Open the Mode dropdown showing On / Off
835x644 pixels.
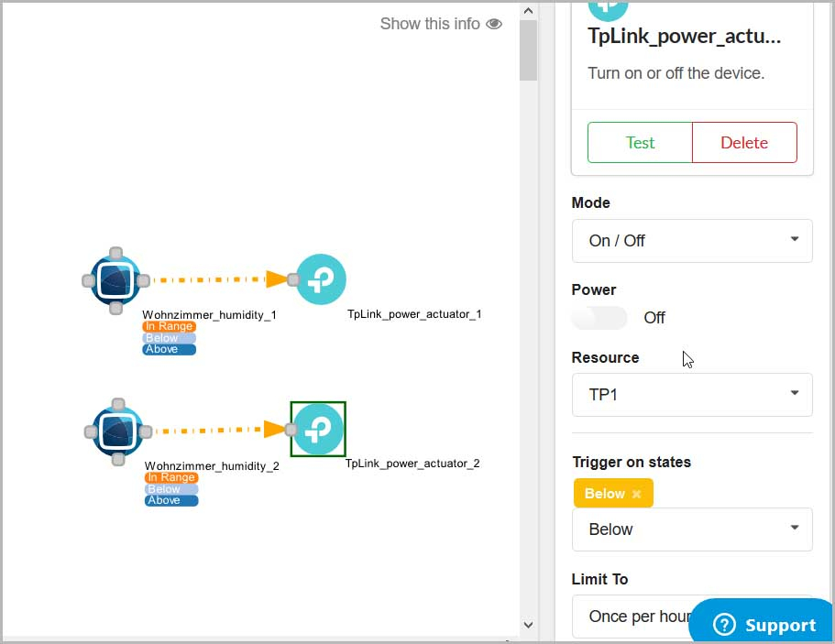tap(692, 241)
